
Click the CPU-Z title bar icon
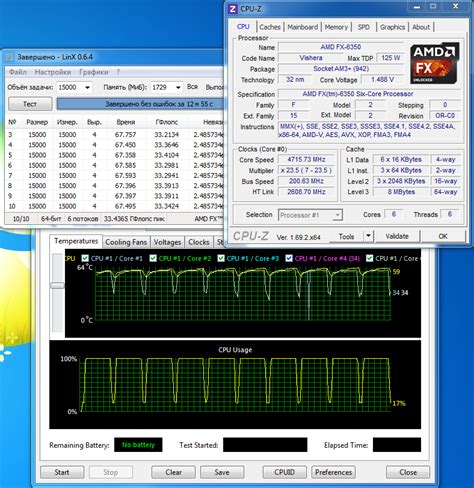coord(232,9)
